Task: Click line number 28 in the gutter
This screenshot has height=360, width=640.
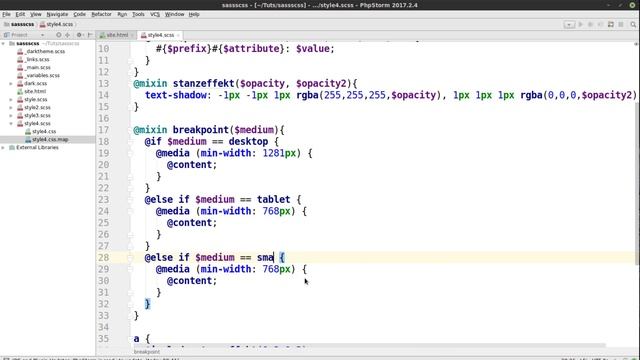Action: tap(103, 258)
